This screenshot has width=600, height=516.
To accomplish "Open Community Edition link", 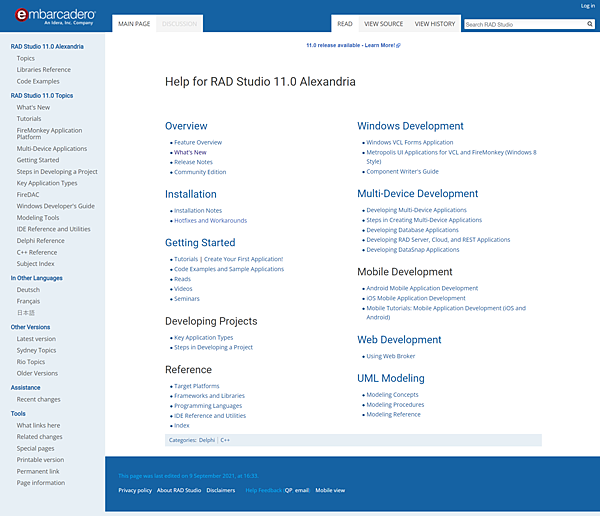I will click(x=200, y=172).
